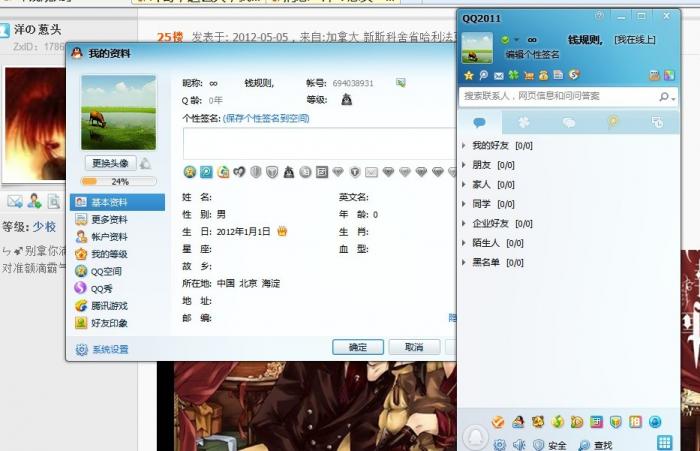Click the green clover icon in QQ2011 header
This screenshot has width=700, height=451.
pyautogui.click(x=514, y=75)
